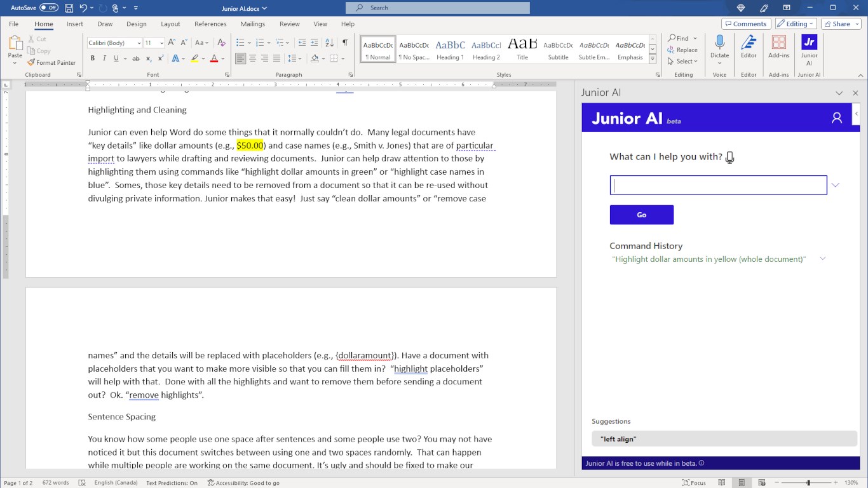Toggle superscript formatting
Viewport: 868px width, 488px height.
(161, 58)
